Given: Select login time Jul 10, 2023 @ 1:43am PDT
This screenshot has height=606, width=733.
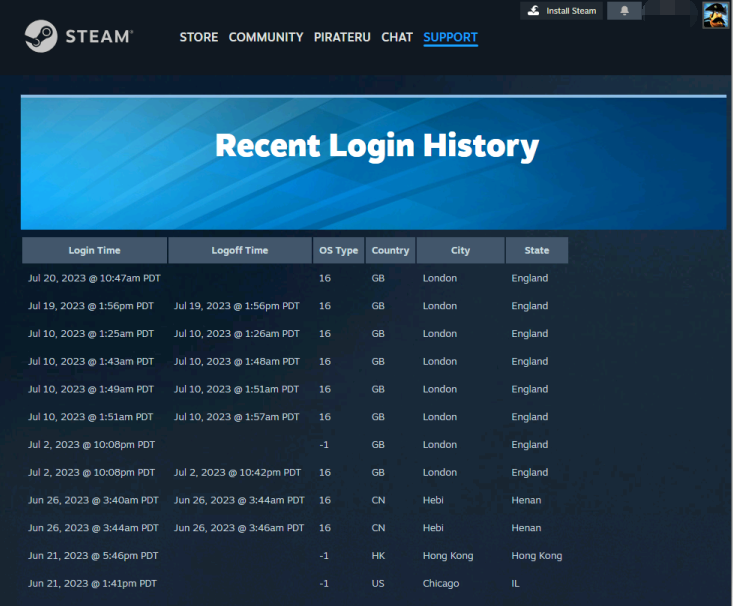Looking at the screenshot, I should point(91,361).
